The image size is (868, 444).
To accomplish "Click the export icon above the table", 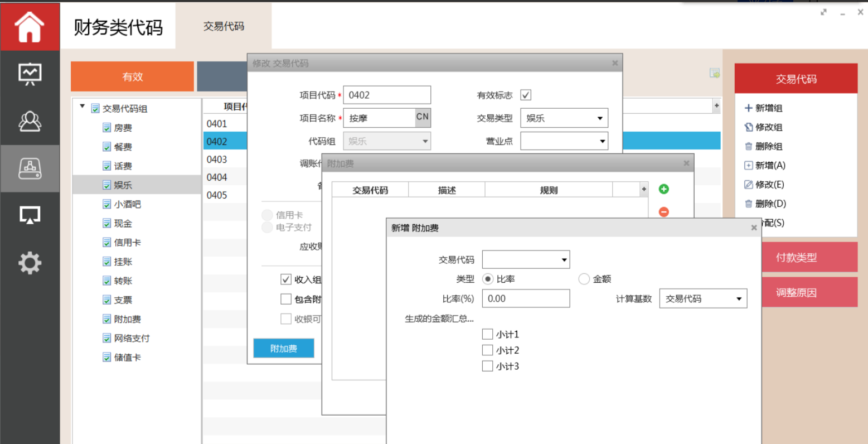I will (714, 73).
